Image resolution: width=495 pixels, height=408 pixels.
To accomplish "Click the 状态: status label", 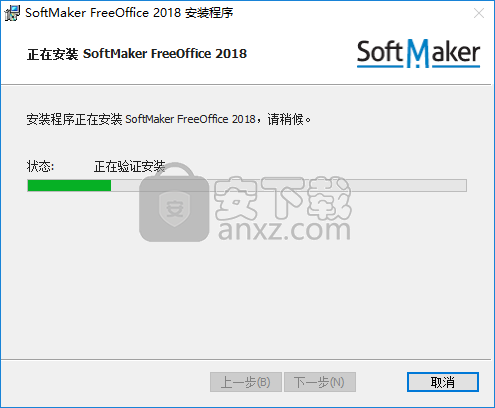I will point(40,166).
